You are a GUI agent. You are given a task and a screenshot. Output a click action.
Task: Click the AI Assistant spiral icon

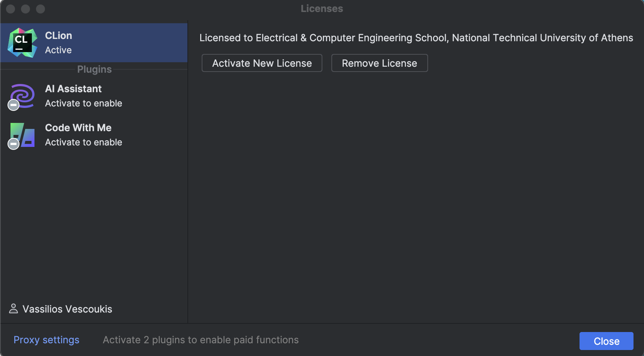(x=22, y=96)
